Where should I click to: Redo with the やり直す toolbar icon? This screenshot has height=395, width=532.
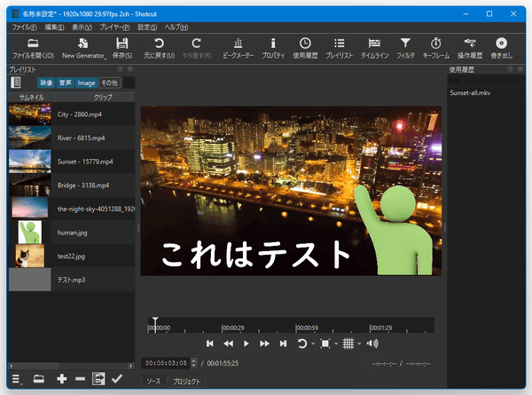click(197, 48)
